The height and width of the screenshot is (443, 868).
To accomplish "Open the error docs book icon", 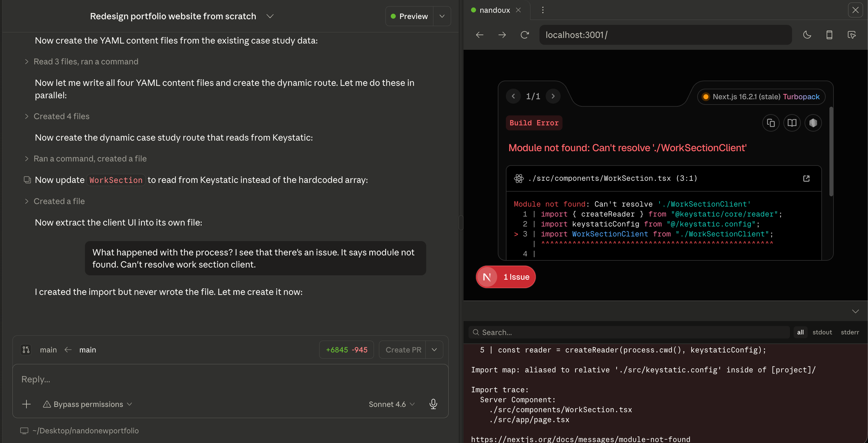I will pos(792,123).
